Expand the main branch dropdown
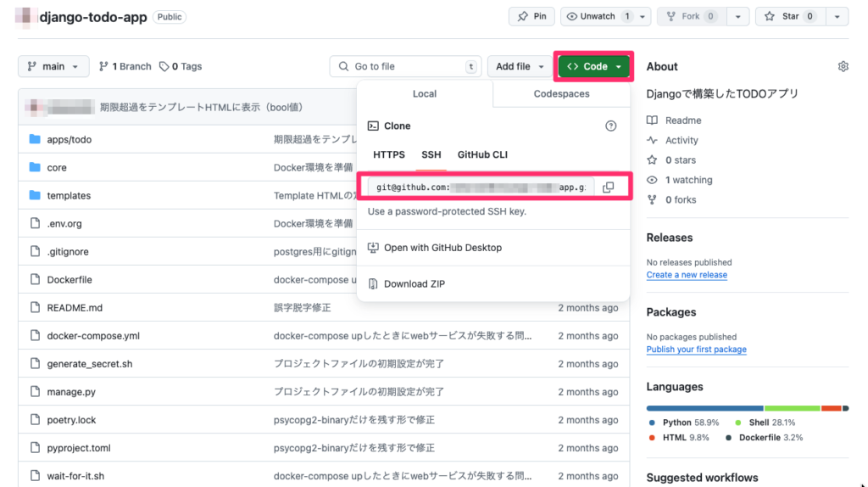The image size is (868, 487). [53, 66]
